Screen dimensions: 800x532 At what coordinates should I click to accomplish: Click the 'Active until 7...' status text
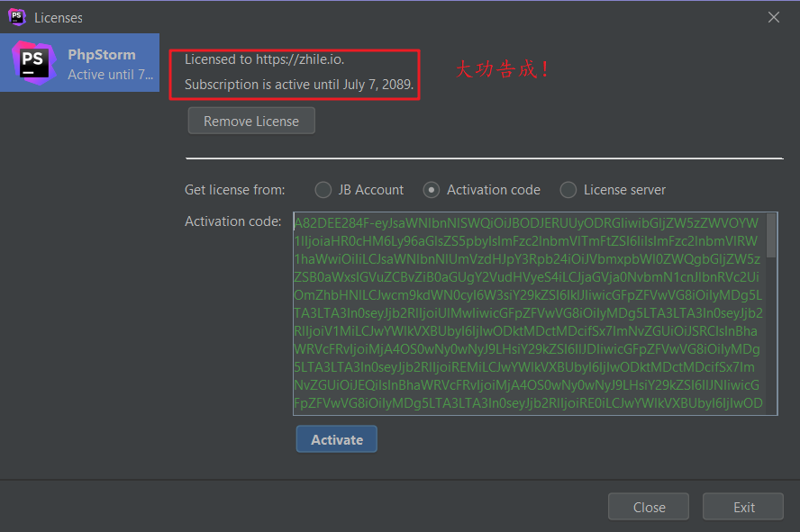click(110, 75)
